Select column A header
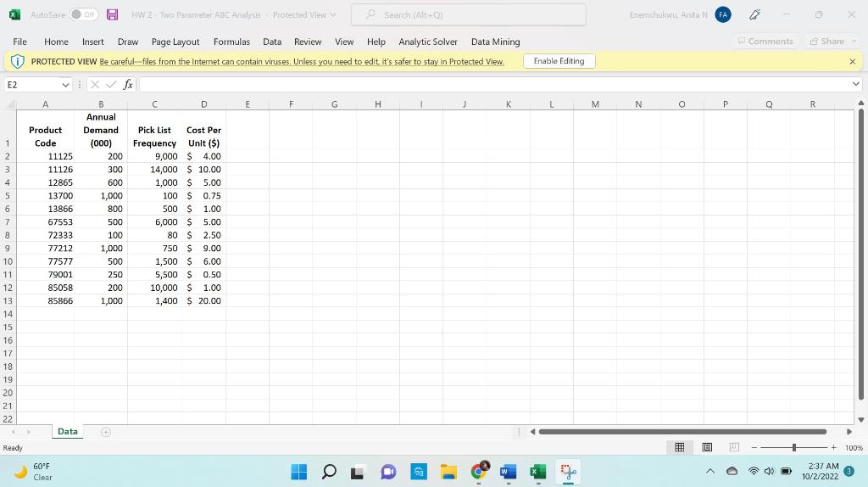 point(46,104)
